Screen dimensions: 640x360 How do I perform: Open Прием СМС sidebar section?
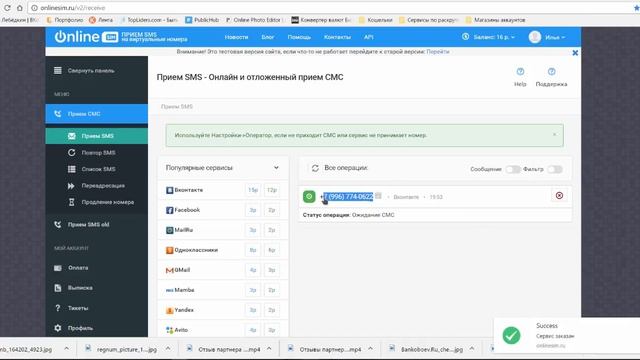97,113
